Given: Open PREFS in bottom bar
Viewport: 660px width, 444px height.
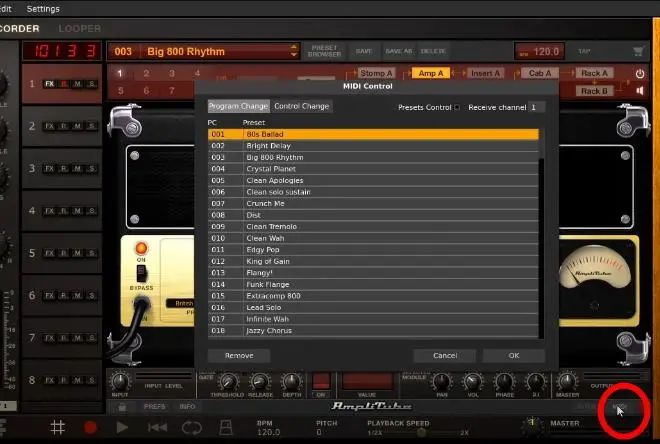Looking at the screenshot, I should (x=154, y=407).
